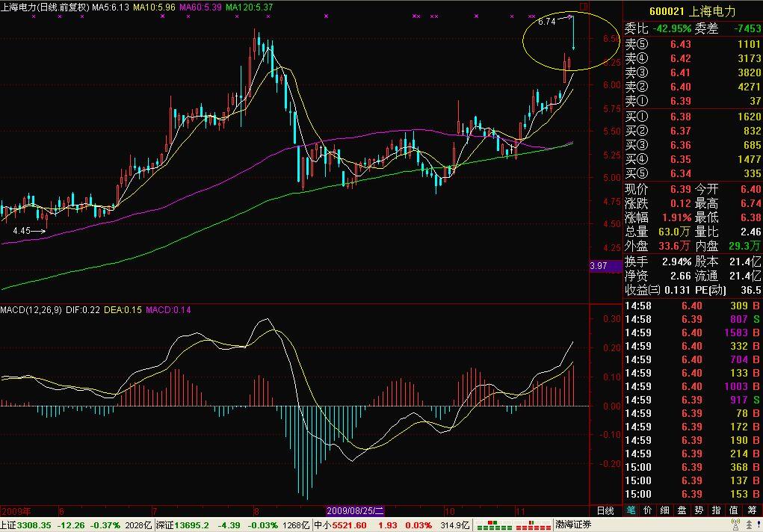The height and width of the screenshot is (532, 763).
Task: Click the 涨幅 1.91% change value
Action: pyautogui.click(x=677, y=217)
